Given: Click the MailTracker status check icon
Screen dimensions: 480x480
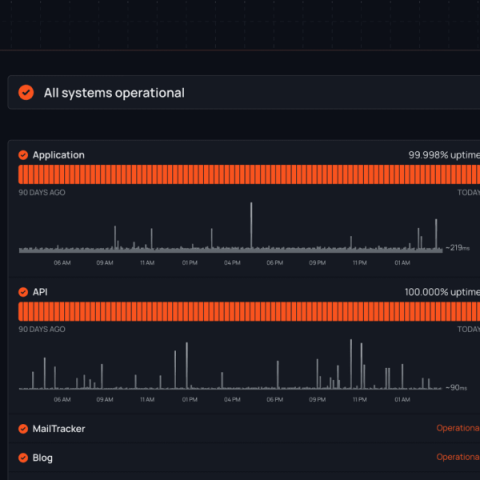Looking at the screenshot, I should coord(23,429).
